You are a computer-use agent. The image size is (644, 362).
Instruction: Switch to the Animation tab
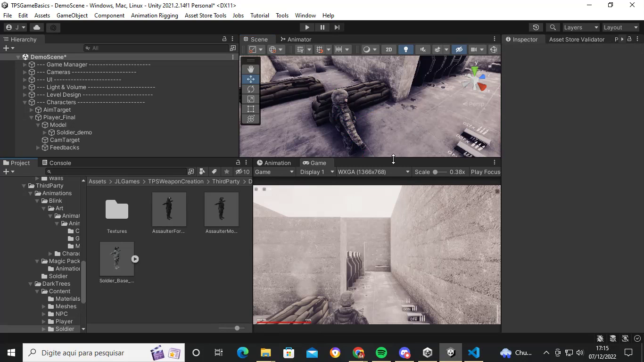pos(273,163)
